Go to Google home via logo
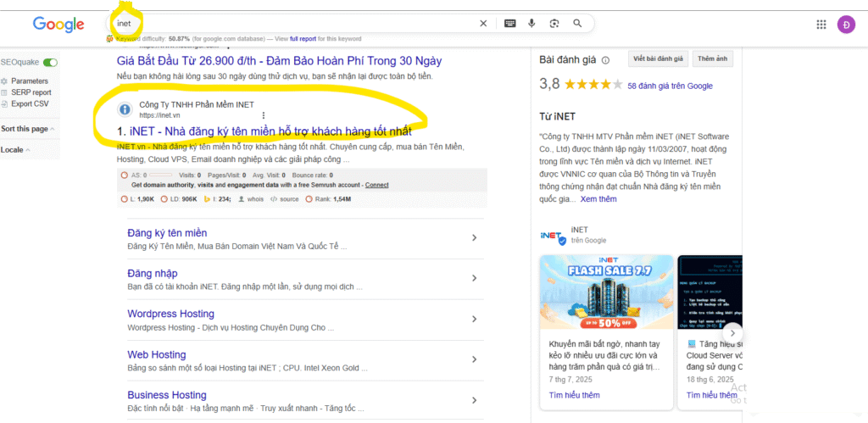 coord(58,24)
